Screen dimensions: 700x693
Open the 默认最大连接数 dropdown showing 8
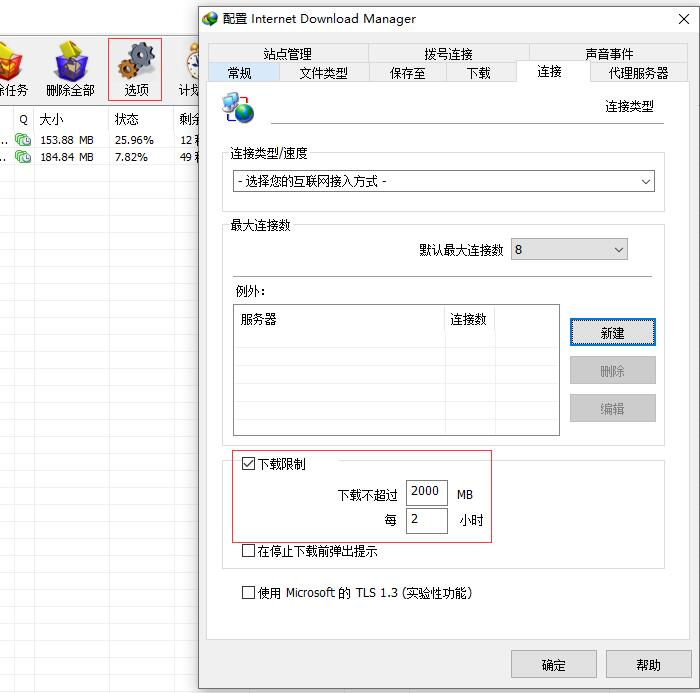tap(569, 249)
